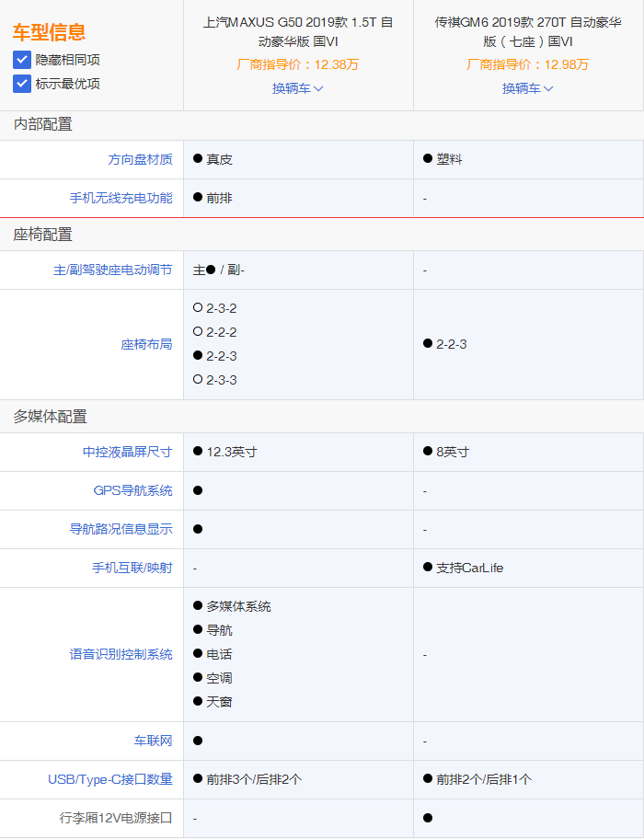The image size is (644, 839).
Task: Click the 多媒体配置 section header
Action: (51, 417)
